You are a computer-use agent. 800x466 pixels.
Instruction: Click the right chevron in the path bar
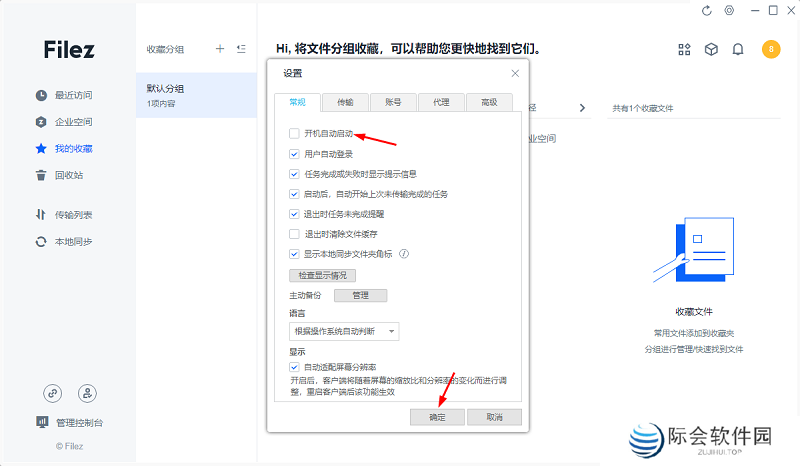(582, 108)
